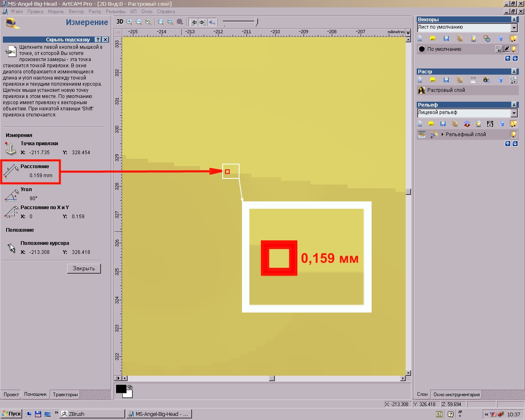The height and width of the screenshot is (420, 525).
Task: Click the zoom out magnifier tool
Action: click(x=139, y=22)
